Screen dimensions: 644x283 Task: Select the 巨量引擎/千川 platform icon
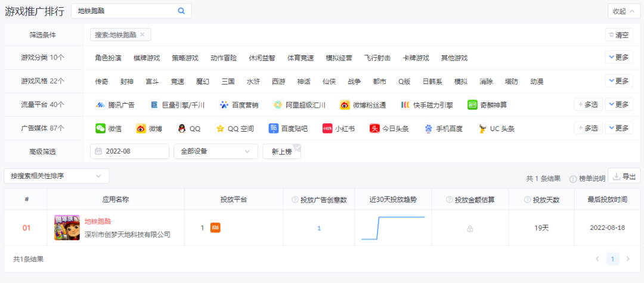click(154, 105)
